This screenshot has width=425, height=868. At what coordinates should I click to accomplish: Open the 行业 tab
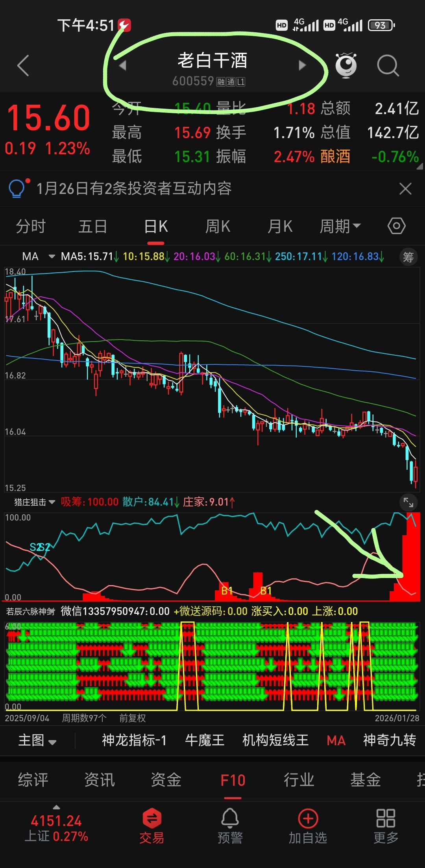299,780
